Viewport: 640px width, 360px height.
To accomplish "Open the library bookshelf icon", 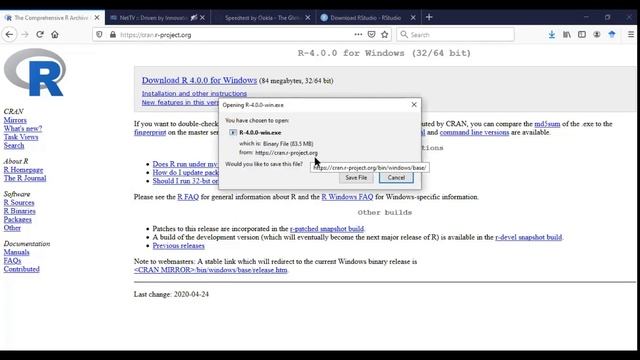I will (567, 35).
